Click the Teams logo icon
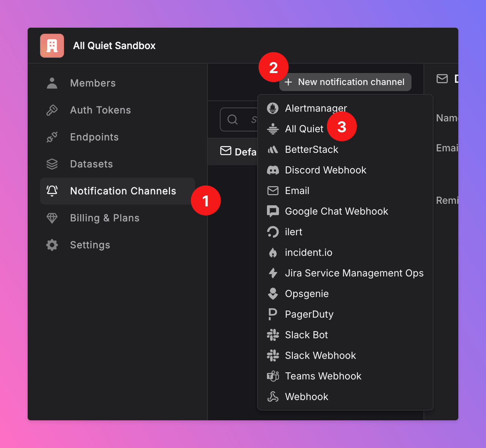Viewport: 486px width, 448px height. tap(273, 376)
